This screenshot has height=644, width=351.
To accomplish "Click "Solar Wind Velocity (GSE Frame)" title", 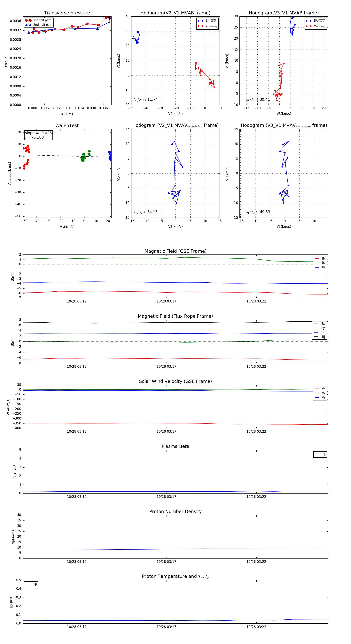I will (x=175, y=381).
